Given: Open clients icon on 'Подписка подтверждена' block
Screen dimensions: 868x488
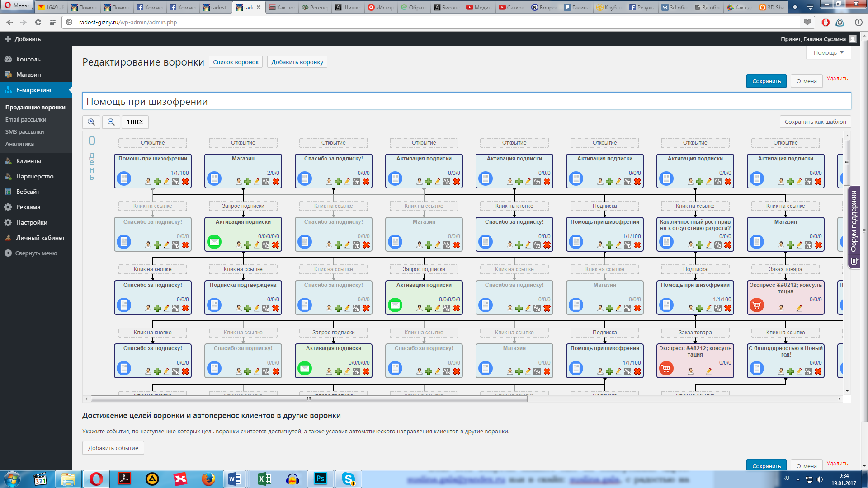Looking at the screenshot, I should [238, 308].
